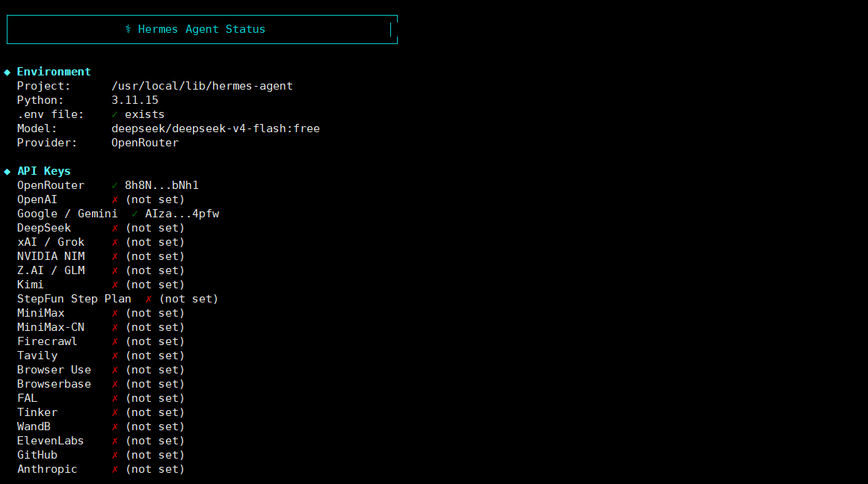Click the xAI / Grok label
The image size is (868, 484).
click(x=50, y=242)
